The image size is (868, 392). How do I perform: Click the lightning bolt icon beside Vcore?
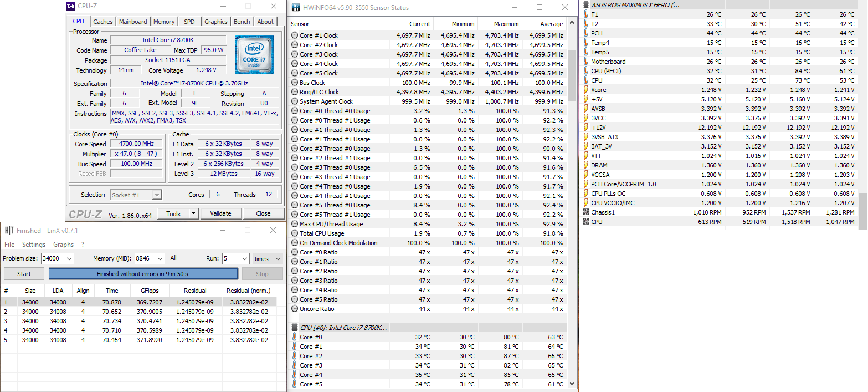click(x=586, y=90)
